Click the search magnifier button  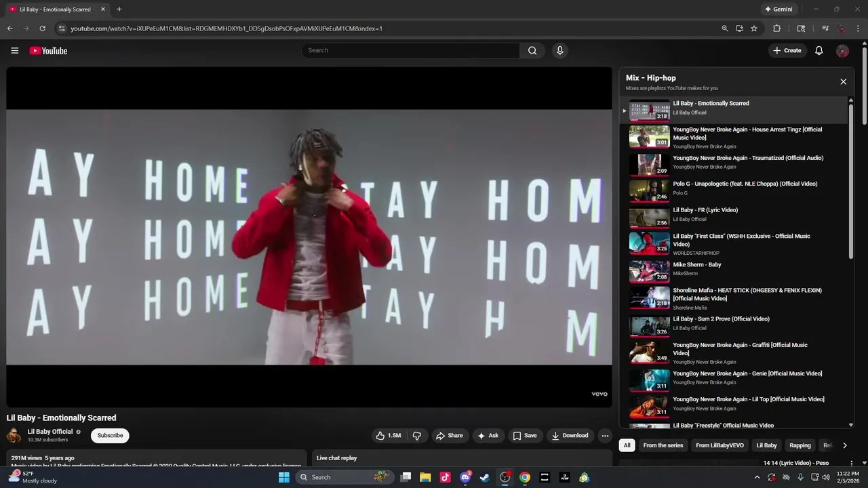(532, 50)
